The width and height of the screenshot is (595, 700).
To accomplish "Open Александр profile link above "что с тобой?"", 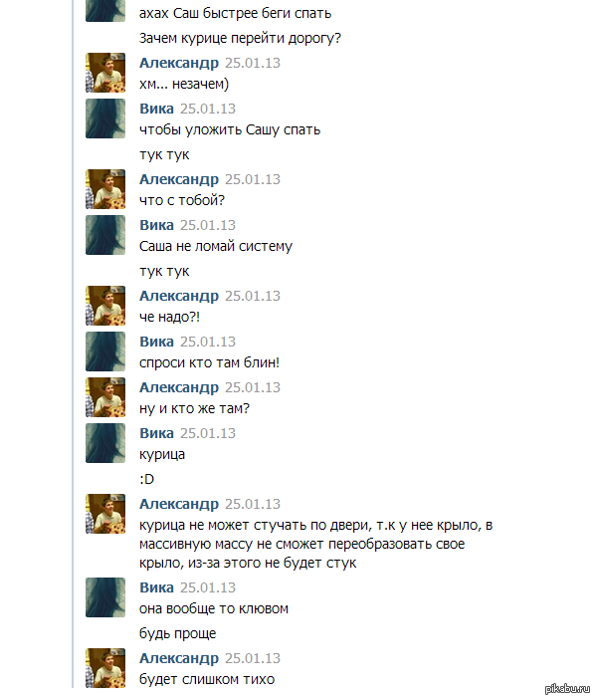I will click(179, 179).
